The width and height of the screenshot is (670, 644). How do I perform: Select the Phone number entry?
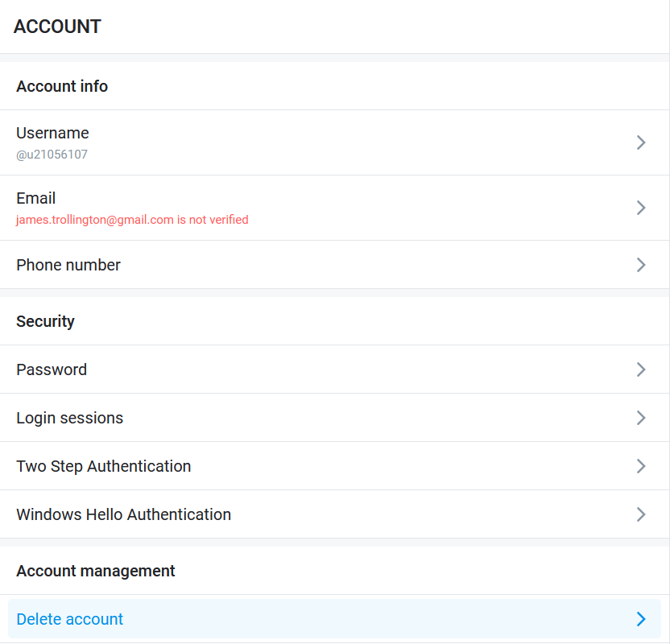coord(68,265)
